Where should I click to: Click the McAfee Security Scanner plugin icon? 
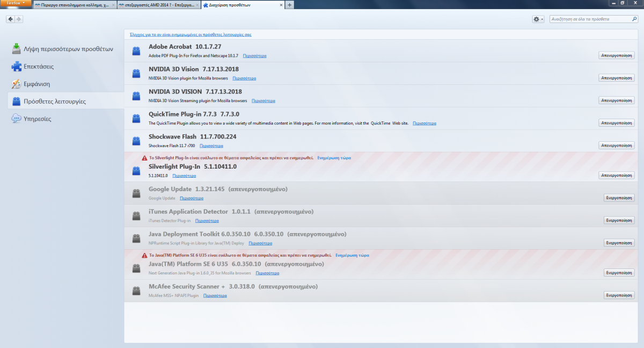pos(136,291)
